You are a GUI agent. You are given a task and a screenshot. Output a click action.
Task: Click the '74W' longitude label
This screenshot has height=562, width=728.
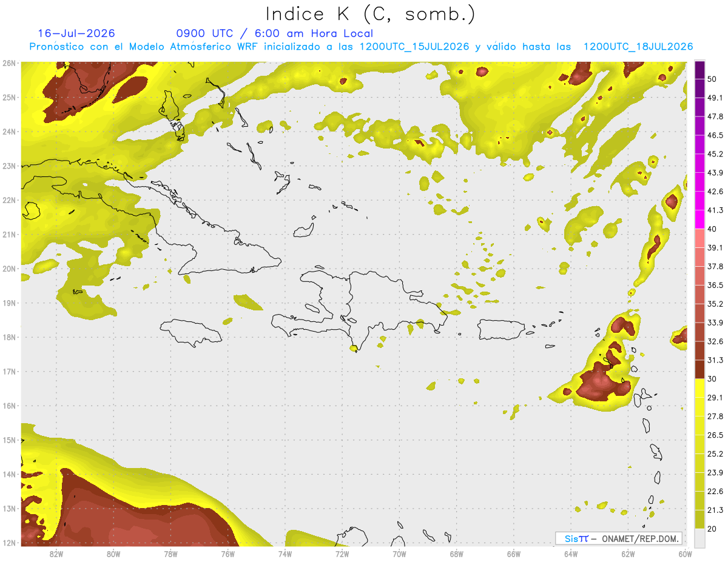coord(285,554)
